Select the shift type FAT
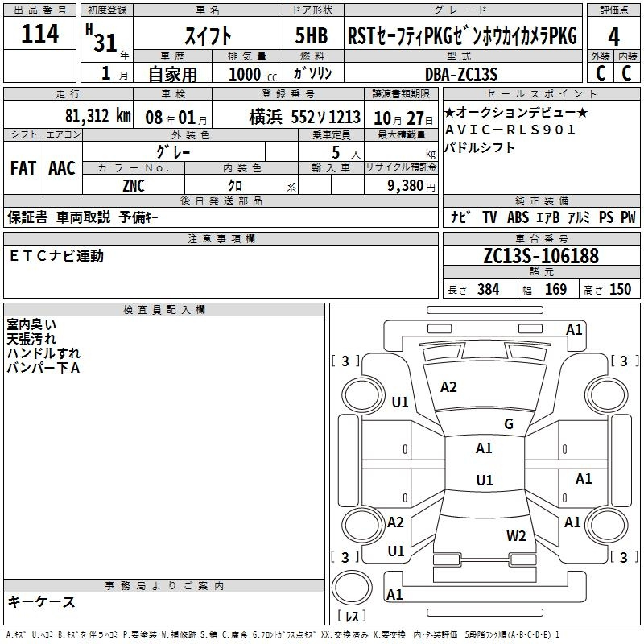The width and height of the screenshot is (644, 644). point(23,168)
